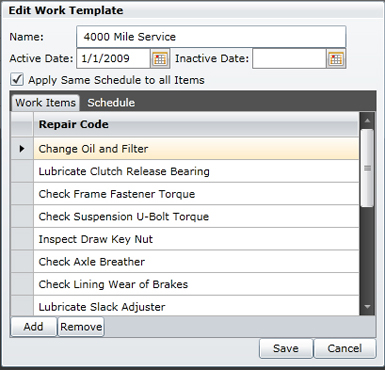Switch to the Schedule tab
Viewport: 385px width, 370px height.
(111, 103)
